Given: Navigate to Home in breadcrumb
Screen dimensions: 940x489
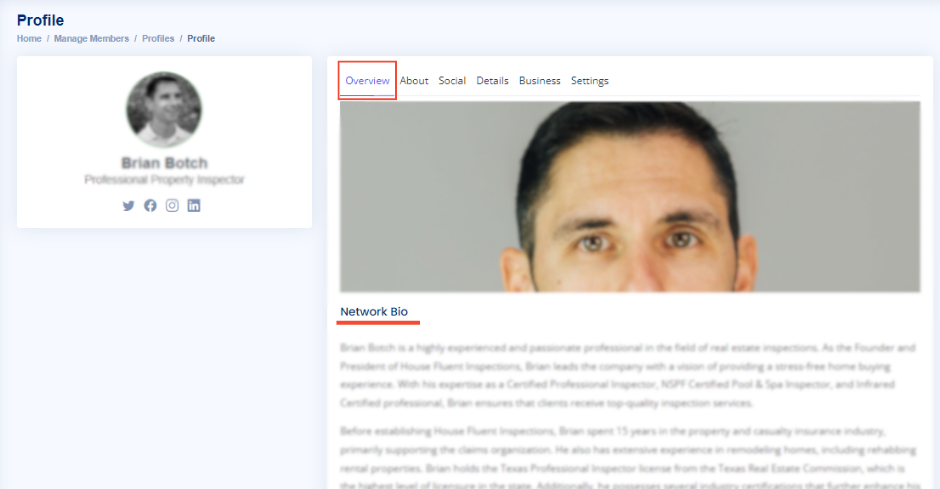Looking at the screenshot, I should click(x=29, y=39).
